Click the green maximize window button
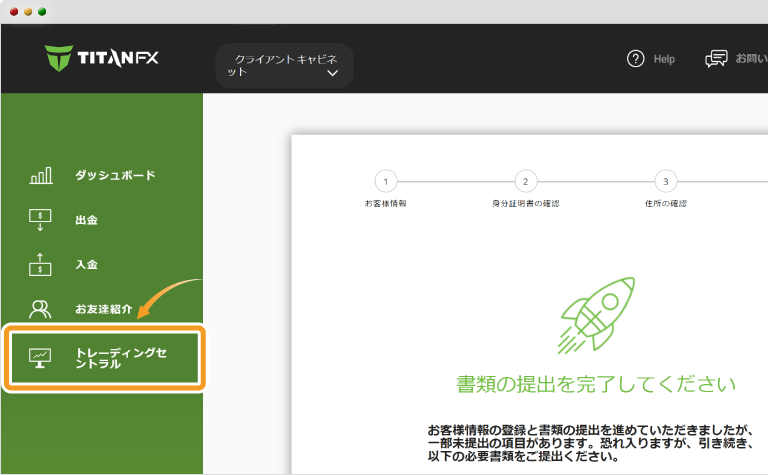The width and height of the screenshot is (768, 475). [x=42, y=12]
